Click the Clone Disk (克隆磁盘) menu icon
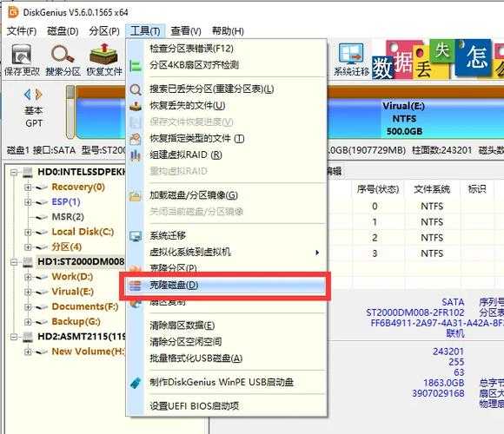The height and width of the screenshot is (434, 504). pos(136,286)
